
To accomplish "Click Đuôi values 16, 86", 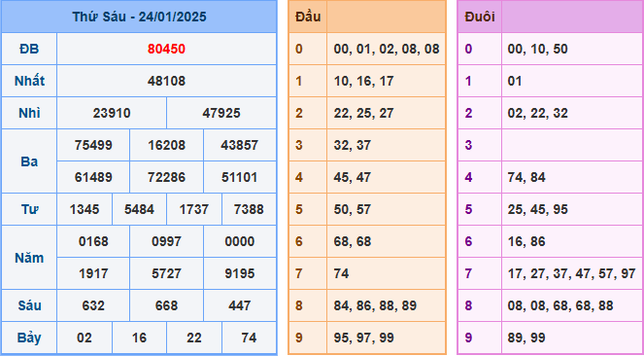I will 526,241.
